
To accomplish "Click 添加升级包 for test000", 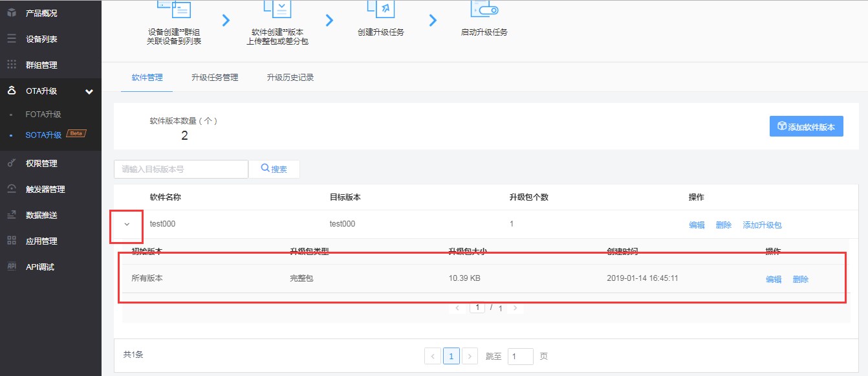I will pyautogui.click(x=763, y=225).
